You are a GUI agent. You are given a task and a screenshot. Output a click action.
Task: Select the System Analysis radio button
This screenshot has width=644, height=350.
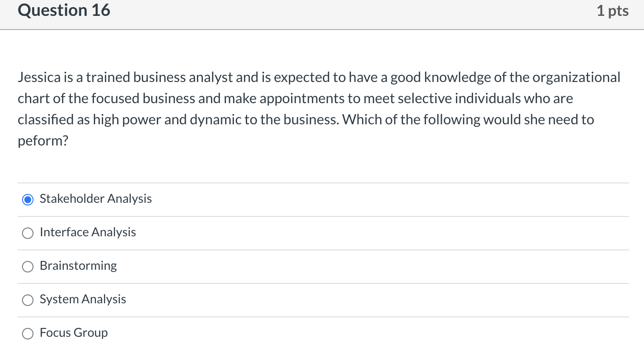[27, 300]
